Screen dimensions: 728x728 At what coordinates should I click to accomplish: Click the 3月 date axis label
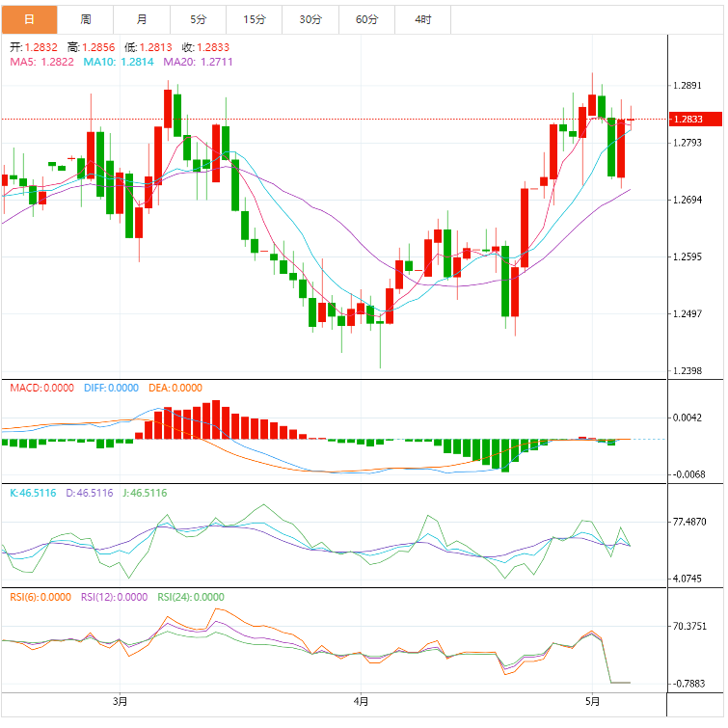click(x=120, y=701)
